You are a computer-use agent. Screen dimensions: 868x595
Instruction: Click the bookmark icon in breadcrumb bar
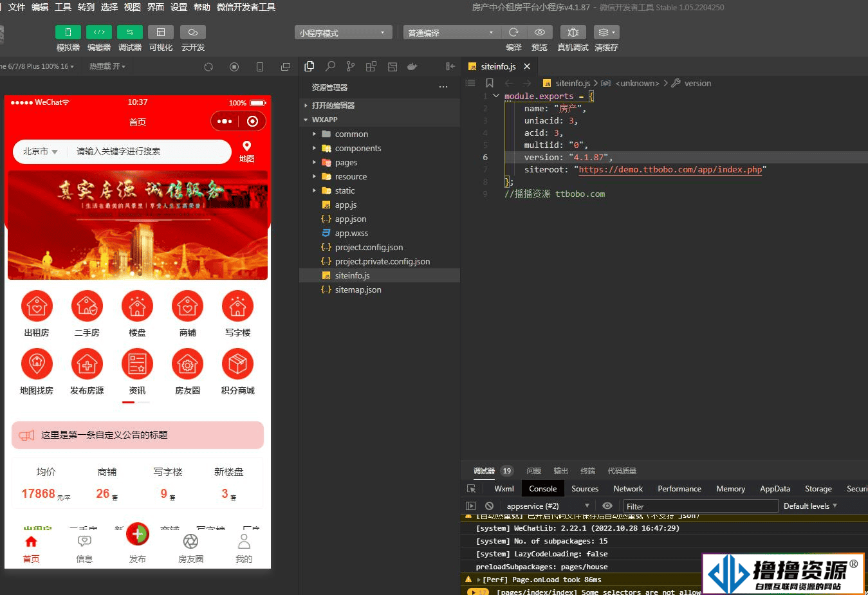(x=490, y=83)
